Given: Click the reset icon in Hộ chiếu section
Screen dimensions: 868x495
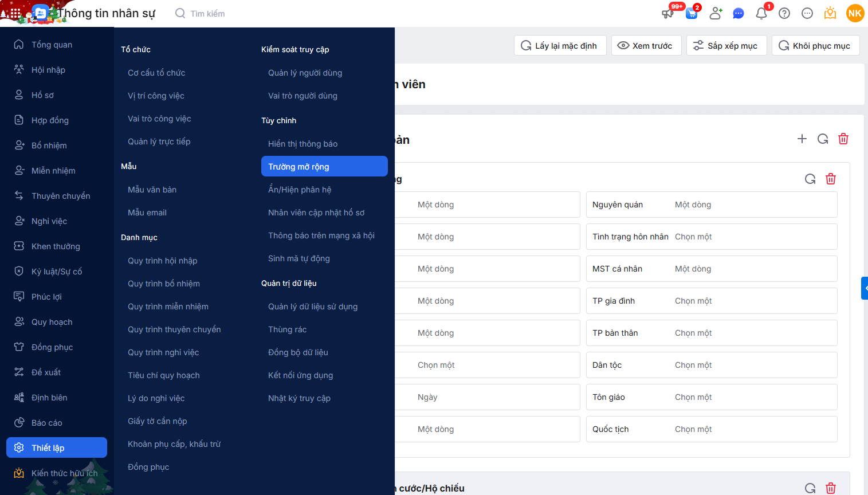Looking at the screenshot, I should (x=810, y=488).
